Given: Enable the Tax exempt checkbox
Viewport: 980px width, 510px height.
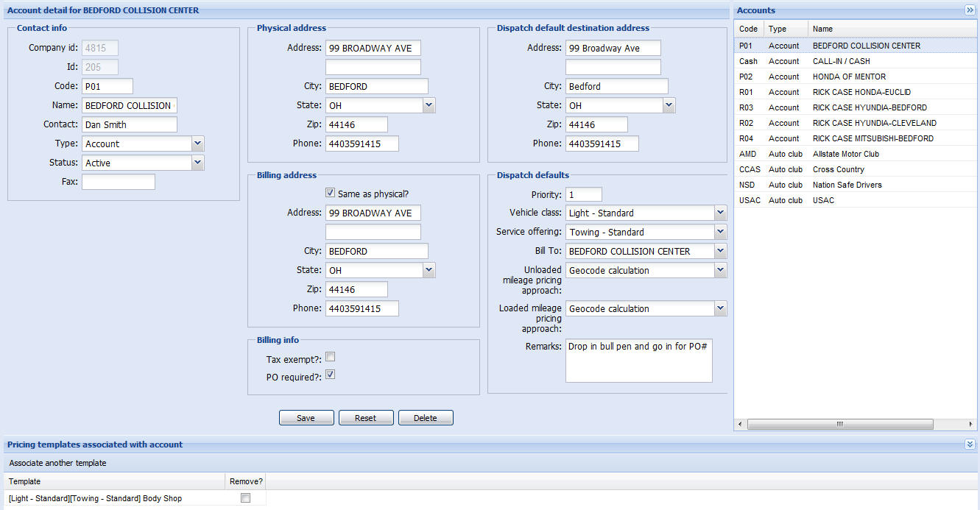Looking at the screenshot, I should (331, 357).
